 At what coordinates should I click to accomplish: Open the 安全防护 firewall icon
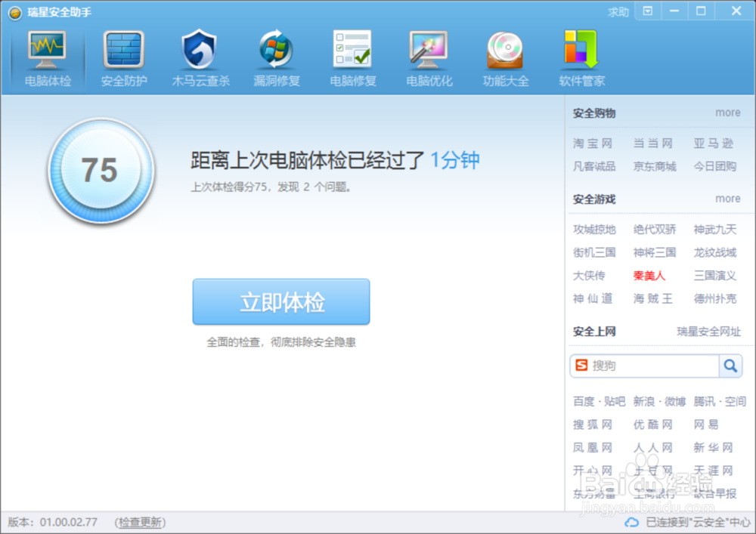[124, 50]
